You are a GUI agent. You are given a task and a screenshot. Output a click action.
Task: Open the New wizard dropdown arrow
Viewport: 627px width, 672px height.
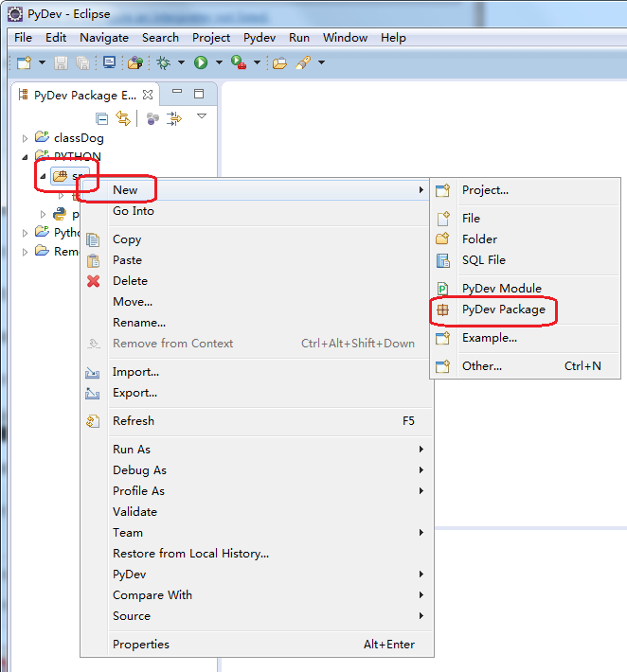pyautogui.click(x=42, y=62)
